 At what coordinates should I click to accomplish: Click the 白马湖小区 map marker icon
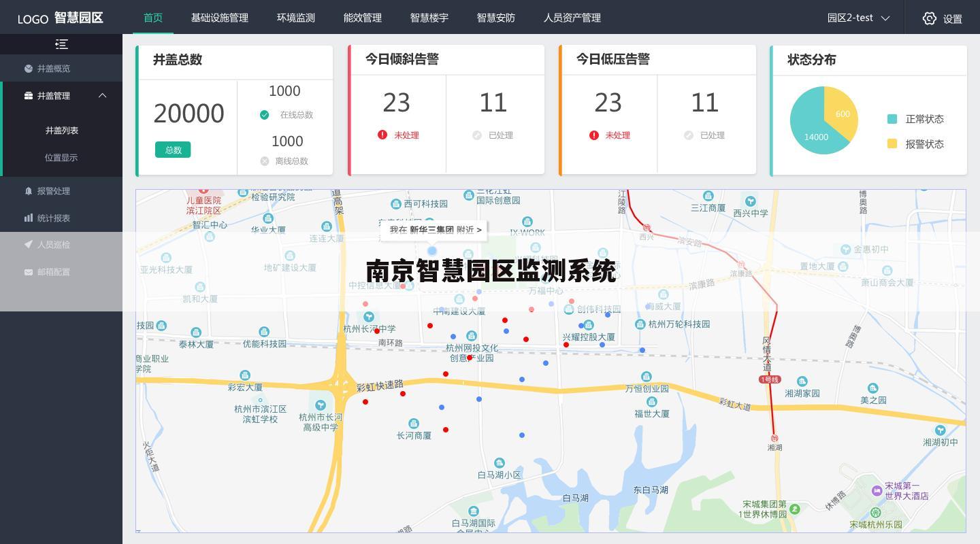tap(499, 463)
